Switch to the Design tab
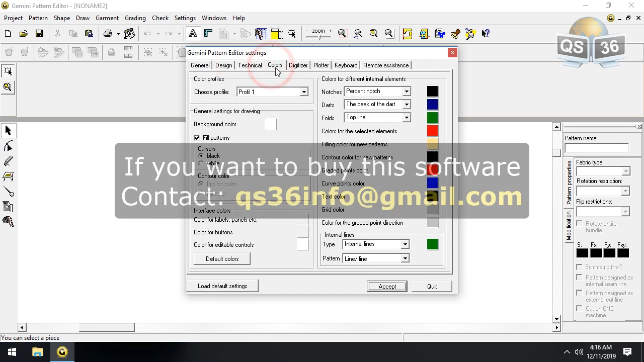Viewport: 644px width, 362px height. pos(223,65)
